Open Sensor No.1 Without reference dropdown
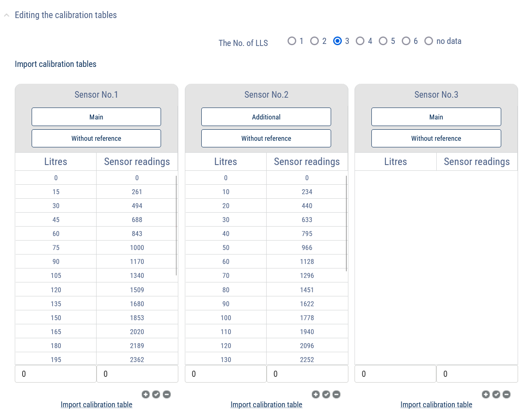Image resolution: width=532 pixels, height=415 pixels. pos(96,138)
